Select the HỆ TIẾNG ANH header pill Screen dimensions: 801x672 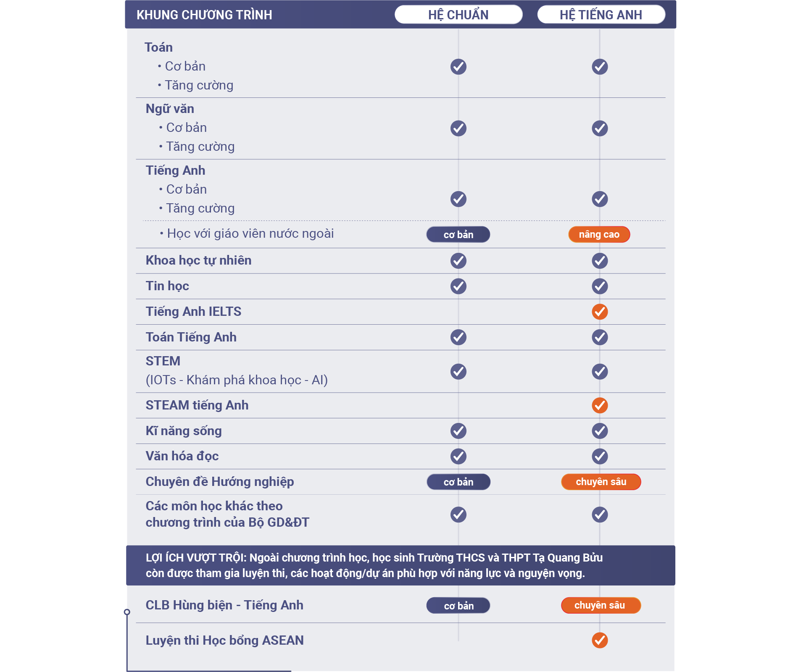point(601,15)
